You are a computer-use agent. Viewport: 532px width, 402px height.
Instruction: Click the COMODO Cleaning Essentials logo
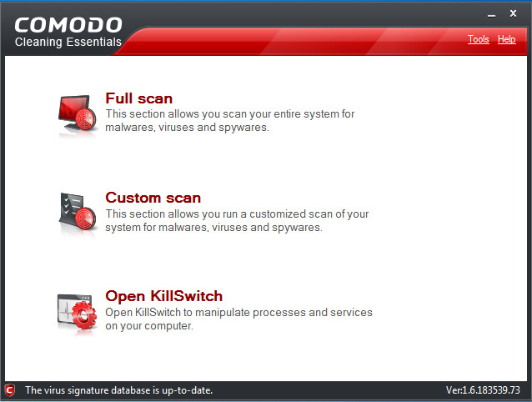[x=68, y=33]
